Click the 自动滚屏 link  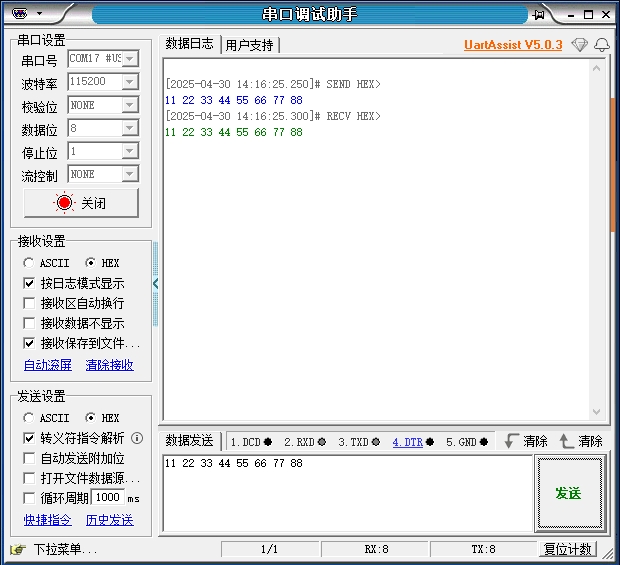coord(48,365)
